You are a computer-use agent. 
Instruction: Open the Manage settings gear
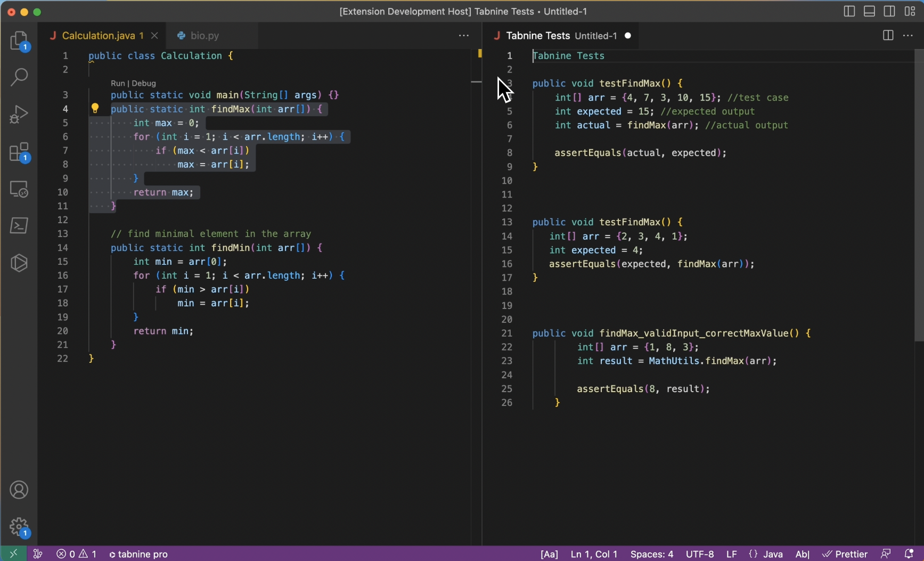(x=19, y=527)
